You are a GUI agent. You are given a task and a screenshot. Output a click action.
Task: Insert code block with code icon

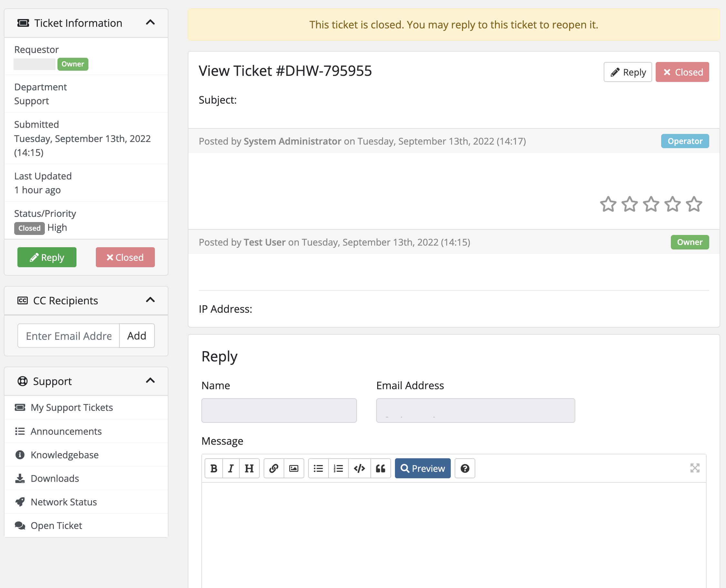pos(359,469)
